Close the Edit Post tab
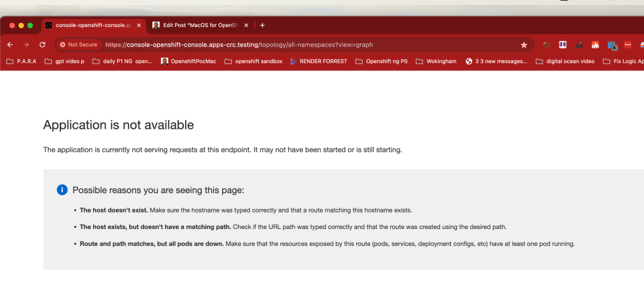 pos(246,25)
